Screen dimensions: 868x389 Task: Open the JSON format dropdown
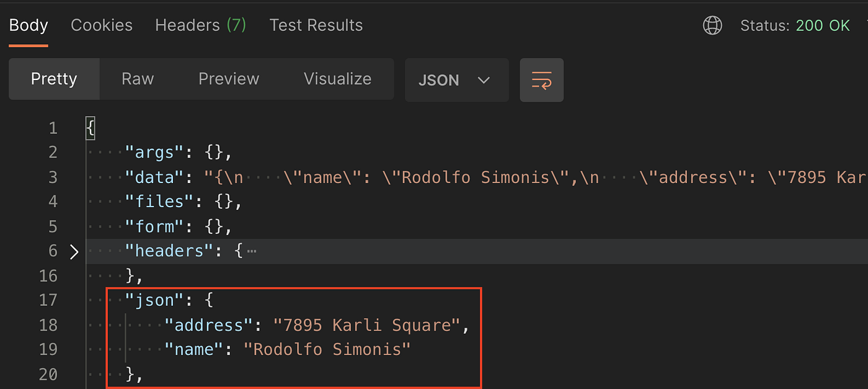pyautogui.click(x=456, y=80)
